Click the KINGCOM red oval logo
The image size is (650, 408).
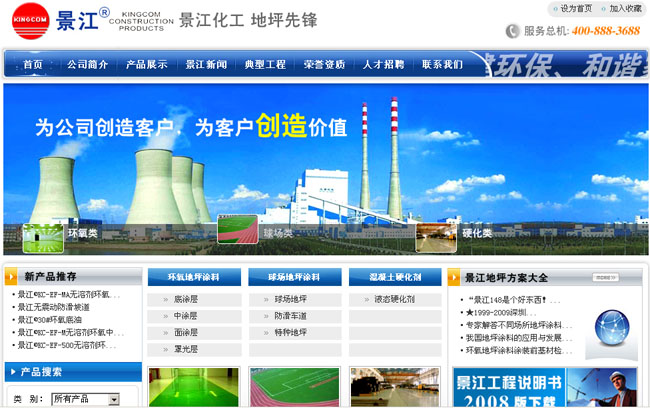(x=29, y=20)
